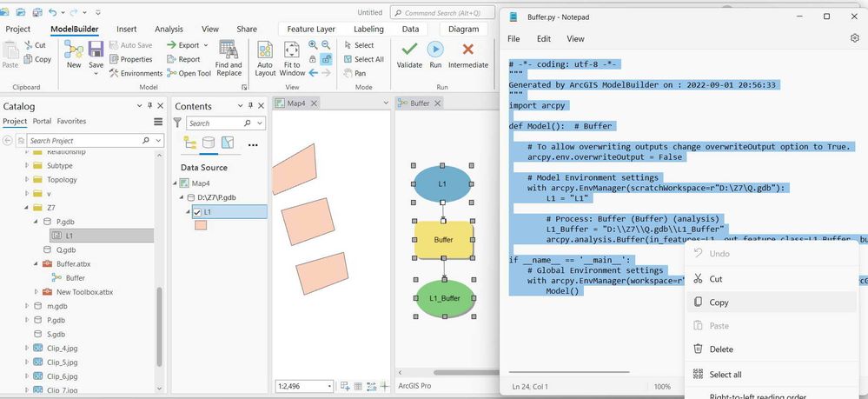Image resolution: width=868 pixels, height=399 pixels.
Task: Apply Auto Layout to diagram
Action: tap(265, 58)
